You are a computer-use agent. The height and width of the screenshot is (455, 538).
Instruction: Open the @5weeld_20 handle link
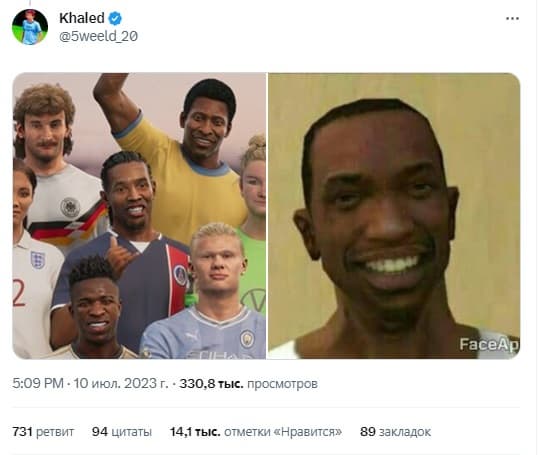pos(98,36)
